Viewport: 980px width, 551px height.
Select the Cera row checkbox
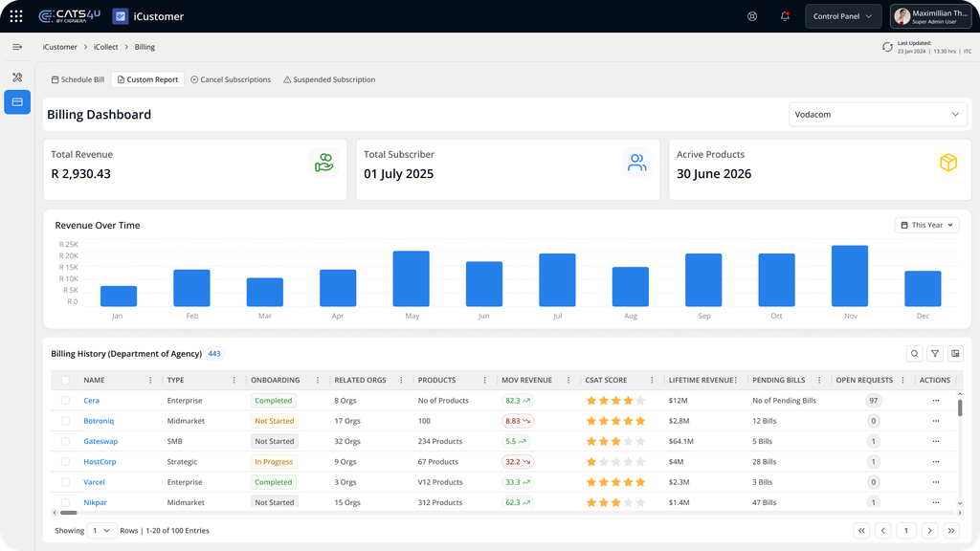[66, 401]
